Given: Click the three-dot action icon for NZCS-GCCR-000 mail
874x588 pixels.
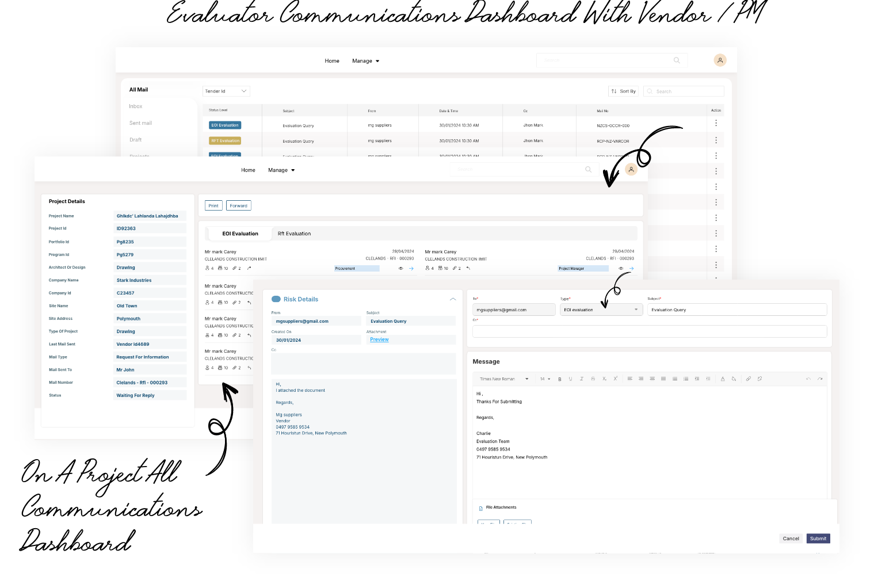Looking at the screenshot, I should (716, 124).
